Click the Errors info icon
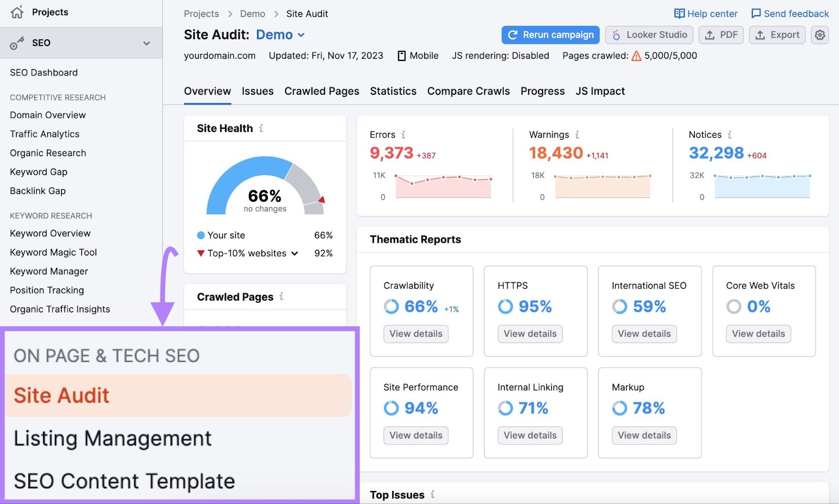The height and width of the screenshot is (504, 839). 403,135
